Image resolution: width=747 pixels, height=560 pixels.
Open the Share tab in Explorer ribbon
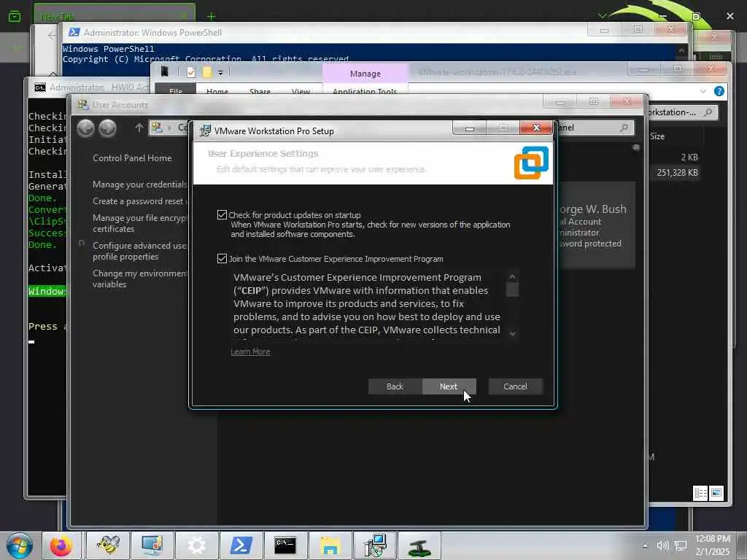coord(260,90)
